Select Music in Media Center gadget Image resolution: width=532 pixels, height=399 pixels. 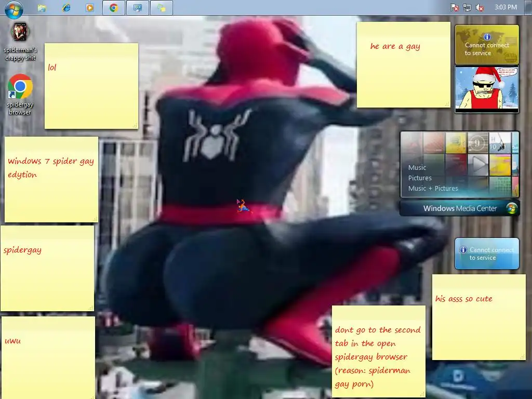coord(417,168)
